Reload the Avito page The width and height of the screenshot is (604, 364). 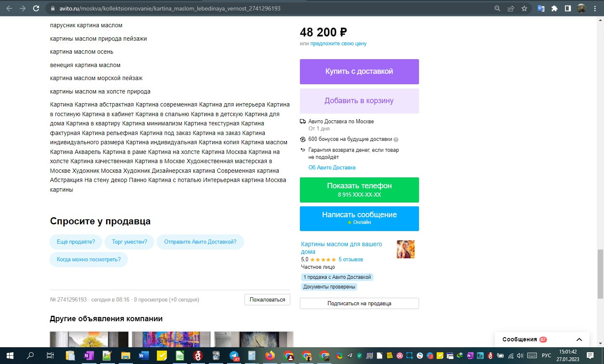point(36,8)
